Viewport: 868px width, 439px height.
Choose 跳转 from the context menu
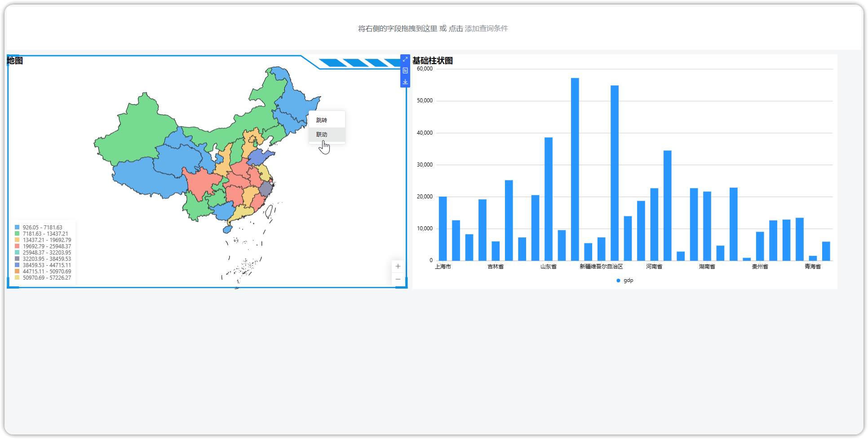(x=327, y=120)
